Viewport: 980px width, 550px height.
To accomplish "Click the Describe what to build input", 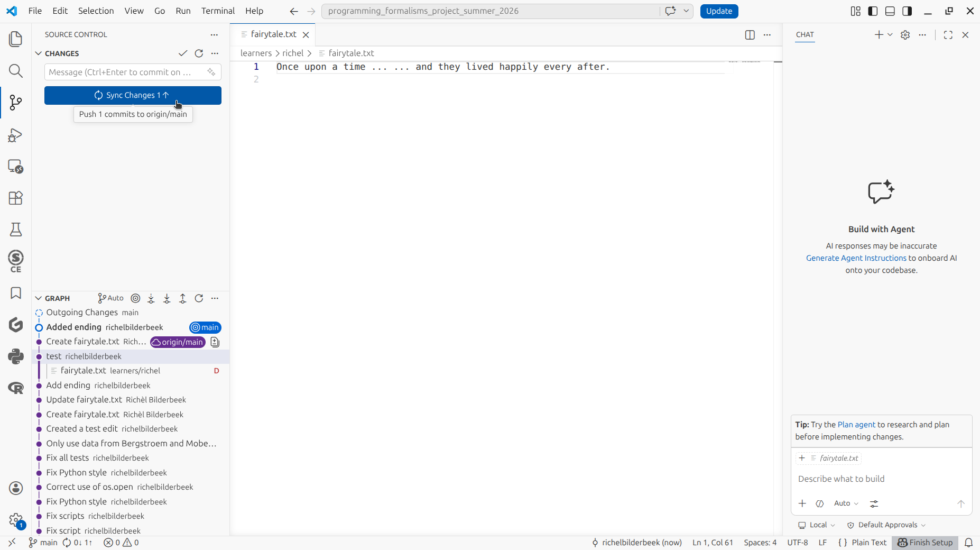I will click(x=881, y=479).
